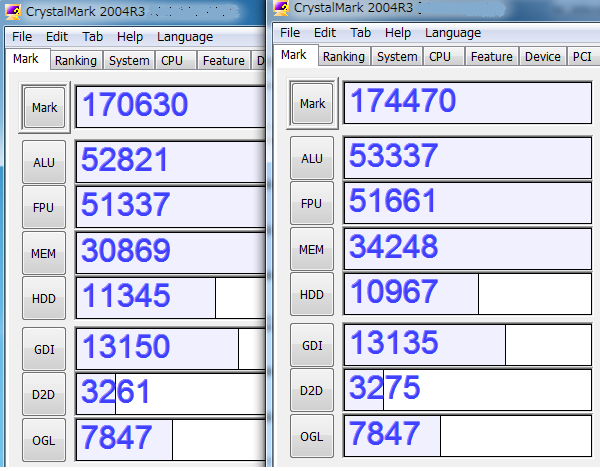Image resolution: width=600 pixels, height=471 pixels.
Task: Click D2D score 3275
Action: tap(468, 390)
